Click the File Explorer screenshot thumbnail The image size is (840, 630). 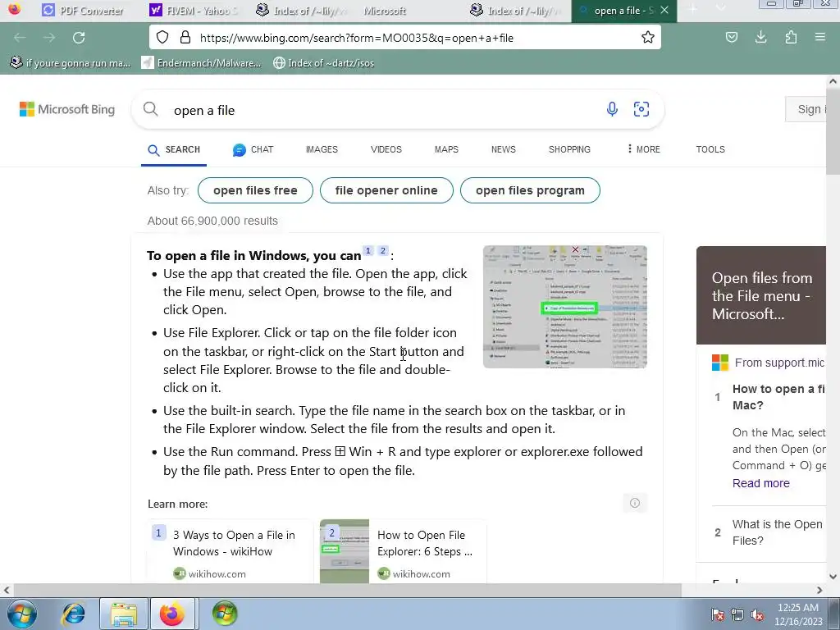565,307
